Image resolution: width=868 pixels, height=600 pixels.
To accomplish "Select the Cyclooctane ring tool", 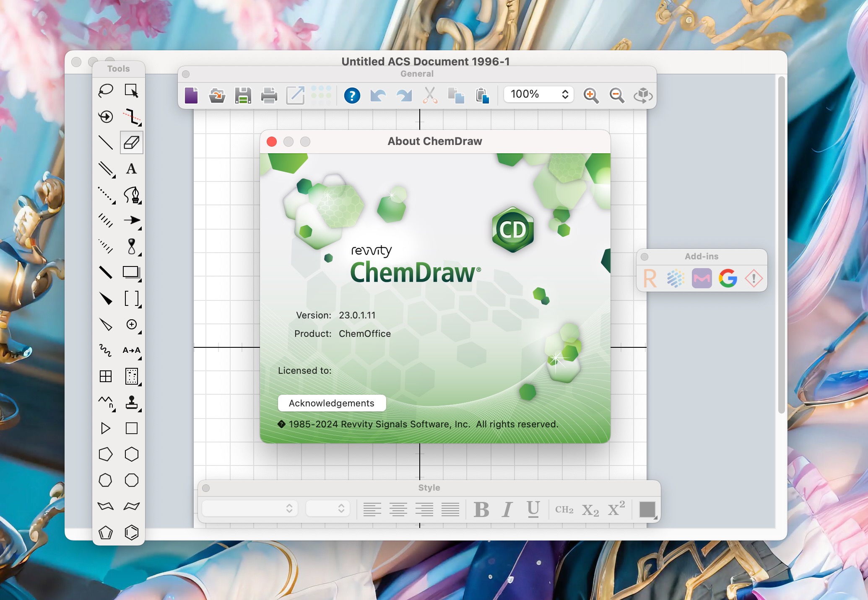I will click(x=132, y=480).
